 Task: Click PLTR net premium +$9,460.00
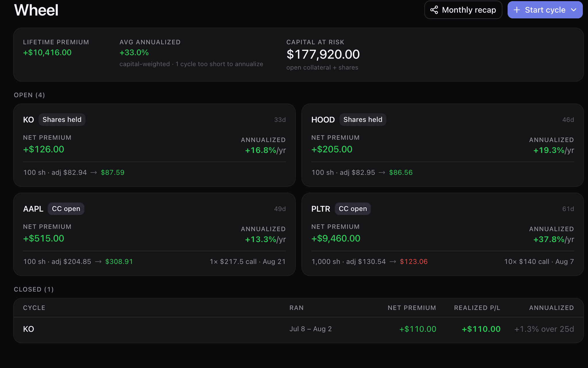[x=336, y=238]
